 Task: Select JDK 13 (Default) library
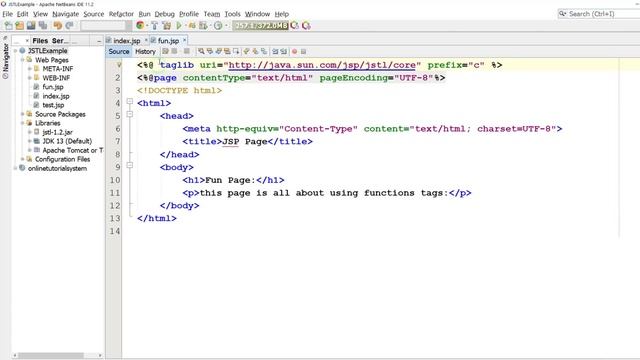coord(67,141)
